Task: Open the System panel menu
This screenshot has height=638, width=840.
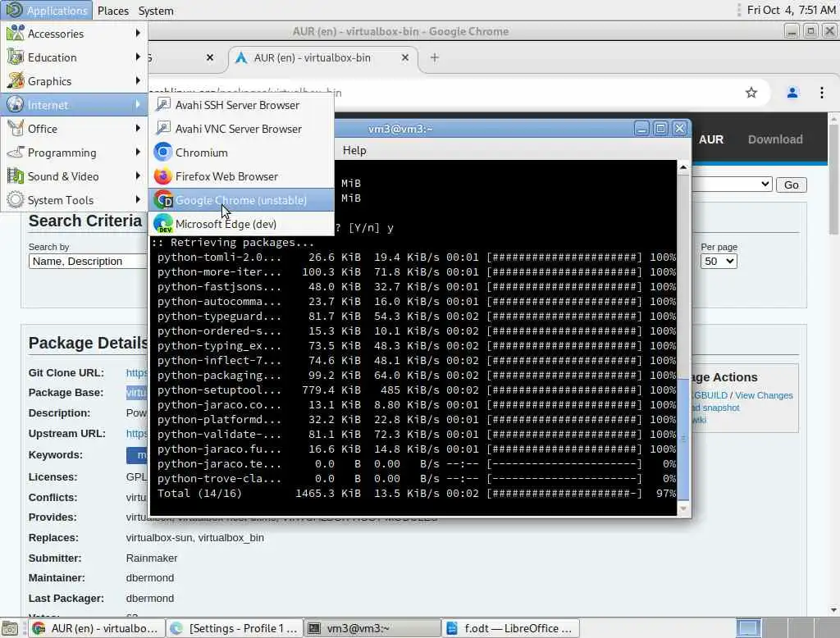Action: 156,11
